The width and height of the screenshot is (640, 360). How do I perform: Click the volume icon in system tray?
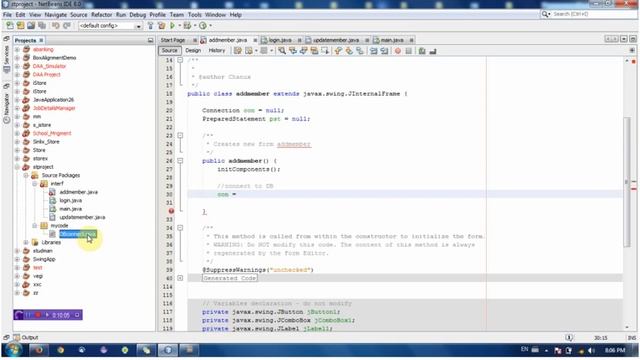point(590,351)
